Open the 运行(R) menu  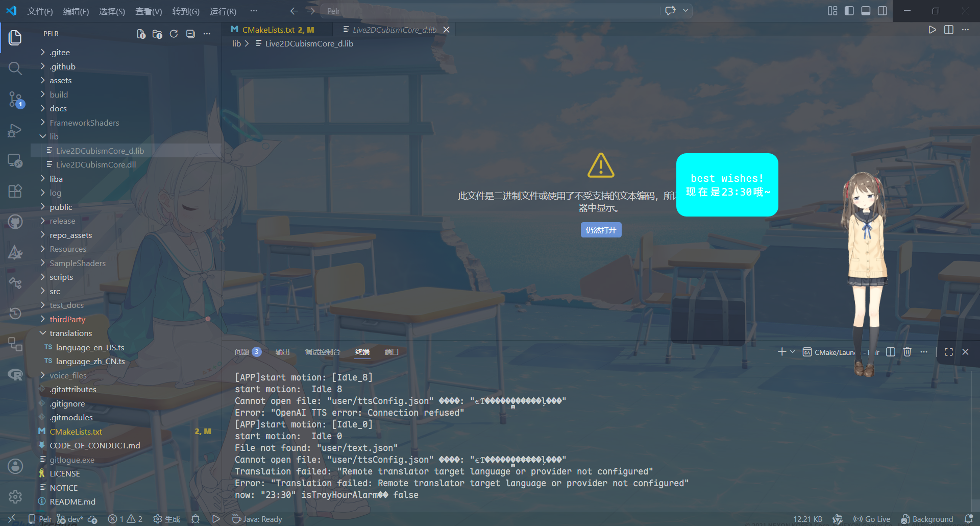(223, 11)
